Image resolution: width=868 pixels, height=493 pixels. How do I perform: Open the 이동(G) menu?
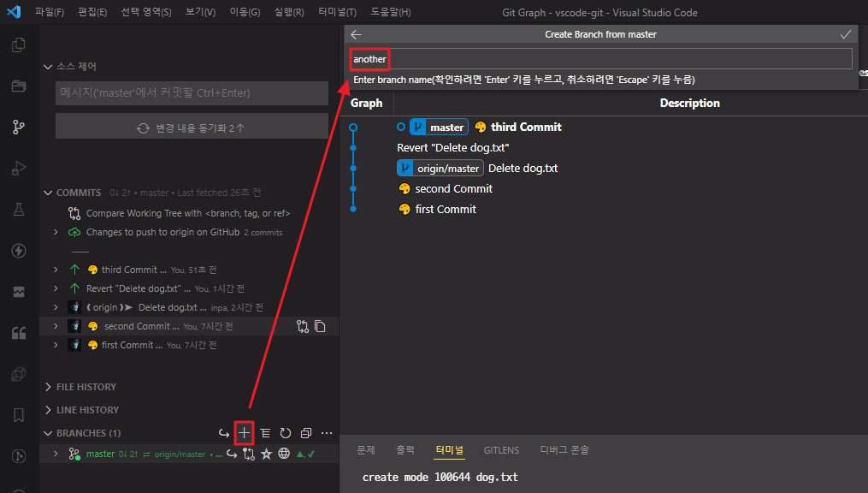pyautogui.click(x=245, y=12)
